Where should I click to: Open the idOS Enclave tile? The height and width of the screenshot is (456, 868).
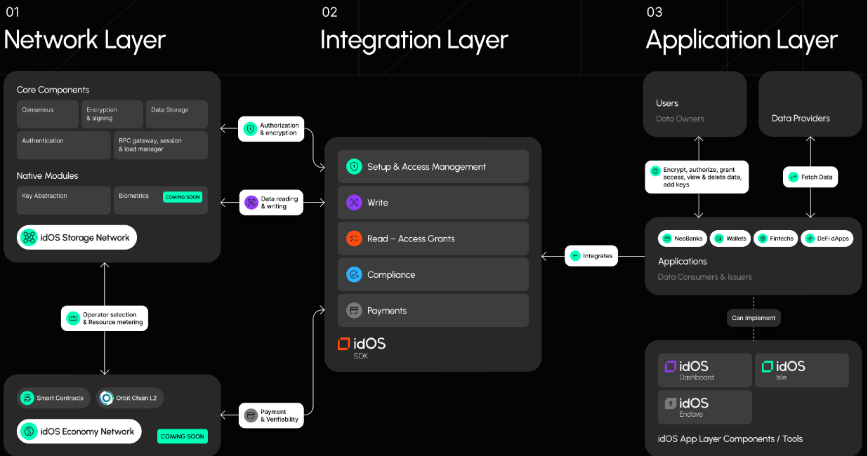pyautogui.click(x=704, y=407)
